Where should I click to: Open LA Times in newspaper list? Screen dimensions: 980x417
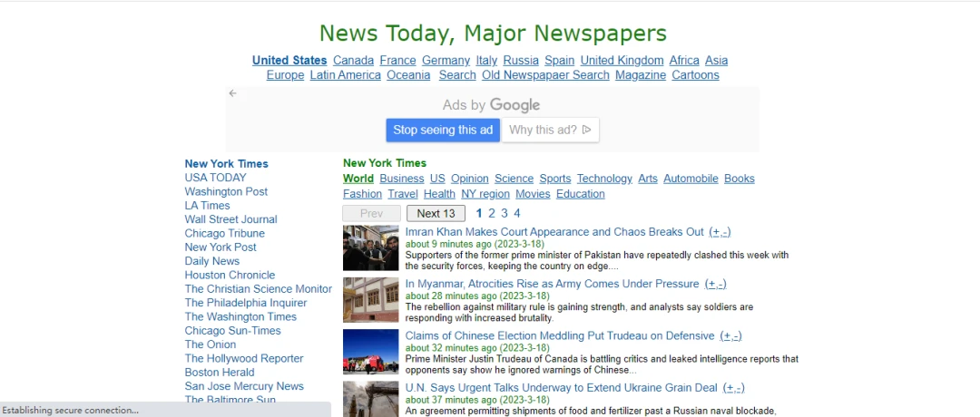pos(208,206)
